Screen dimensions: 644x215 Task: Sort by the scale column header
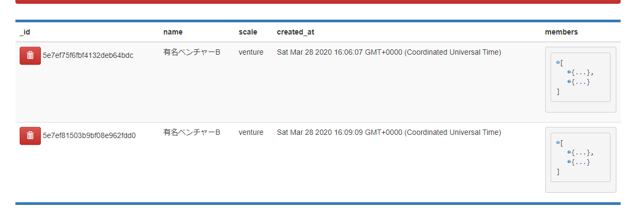(x=248, y=32)
